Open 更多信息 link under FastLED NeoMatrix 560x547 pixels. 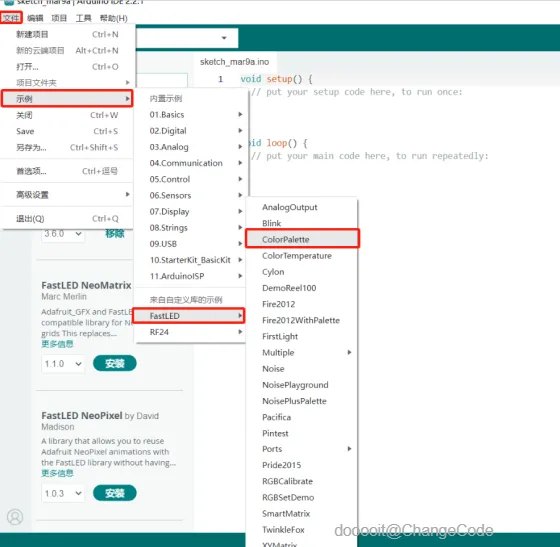(57, 344)
